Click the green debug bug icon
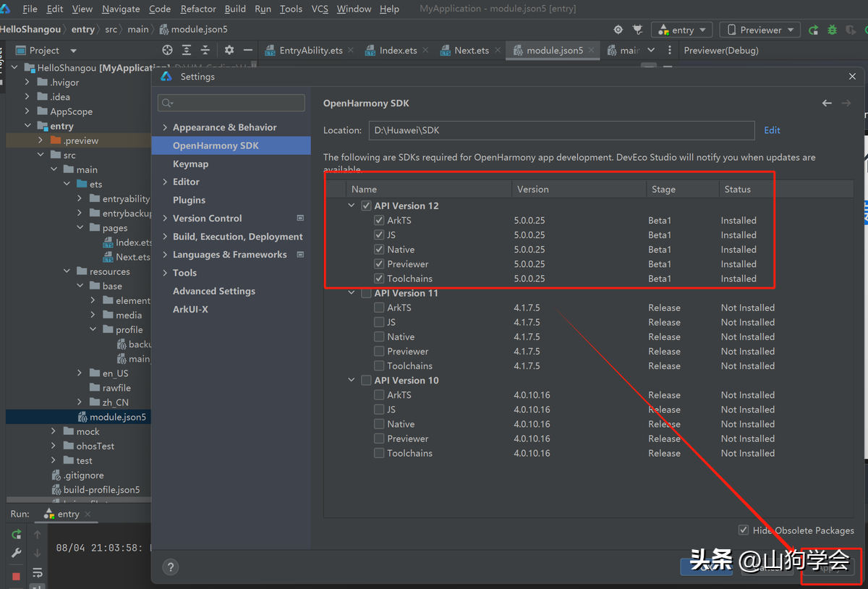The width and height of the screenshot is (868, 589). coord(833,30)
